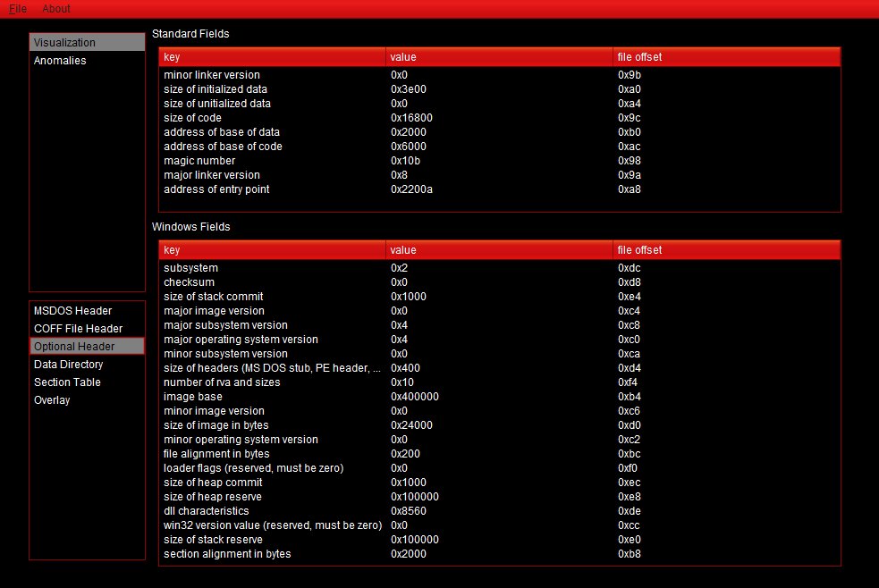Open the Overlay section
Viewport: 879px width, 588px height.
[x=87, y=400]
